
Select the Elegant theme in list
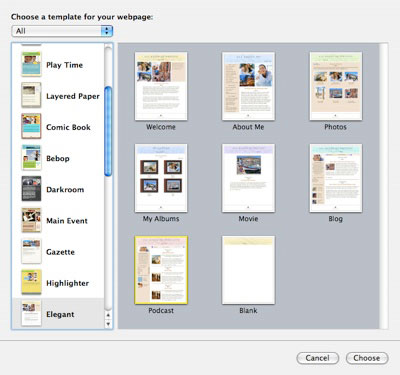click(58, 313)
